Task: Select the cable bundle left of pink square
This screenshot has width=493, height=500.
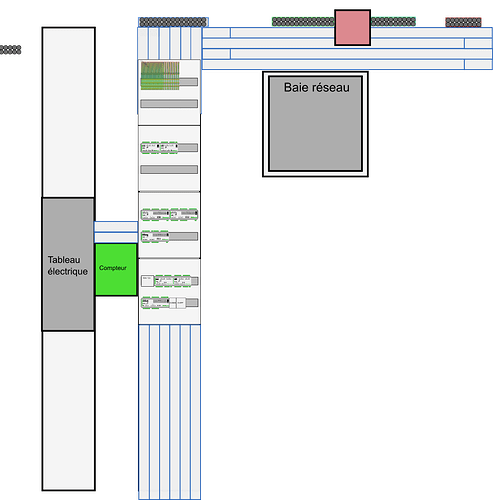Action: pyautogui.click(x=303, y=22)
